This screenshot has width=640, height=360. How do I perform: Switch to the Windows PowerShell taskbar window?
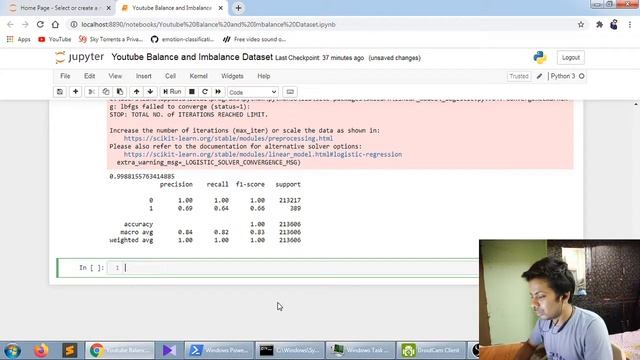pyautogui.click(x=219, y=350)
